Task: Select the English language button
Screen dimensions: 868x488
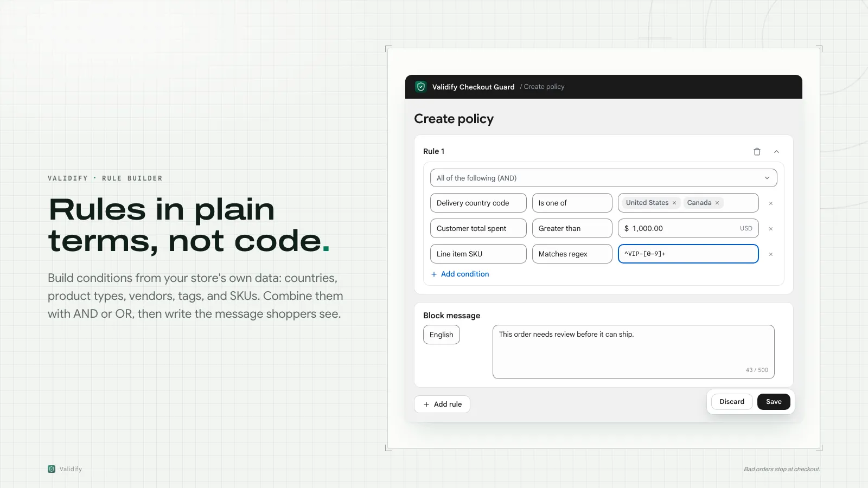Action: [x=441, y=335]
